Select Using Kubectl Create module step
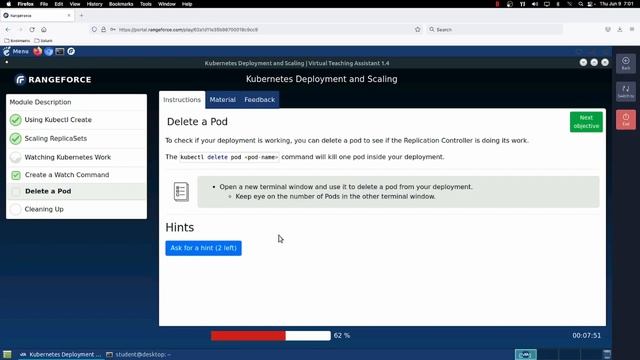Image resolution: width=640 pixels, height=360 pixels. click(76, 120)
